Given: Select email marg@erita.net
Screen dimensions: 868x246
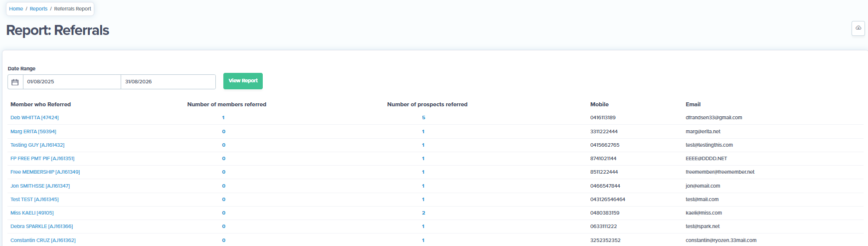Looking at the screenshot, I should click(703, 132).
